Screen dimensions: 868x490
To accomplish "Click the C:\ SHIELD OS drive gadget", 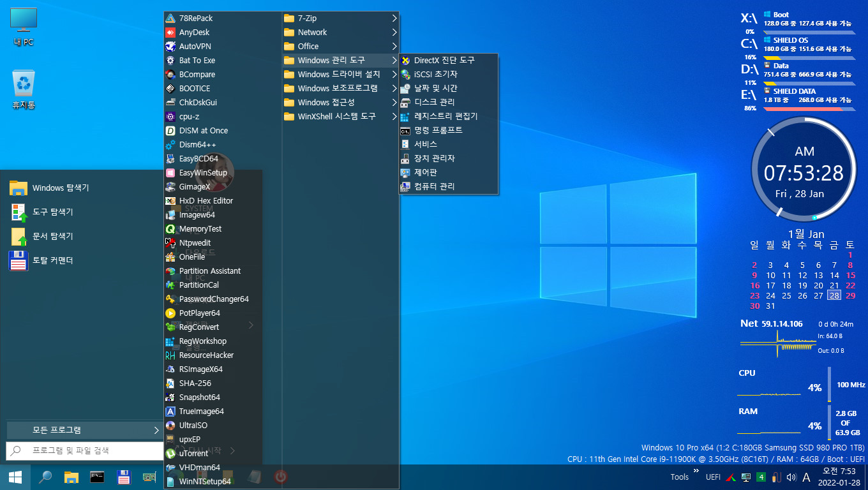I will click(x=798, y=47).
